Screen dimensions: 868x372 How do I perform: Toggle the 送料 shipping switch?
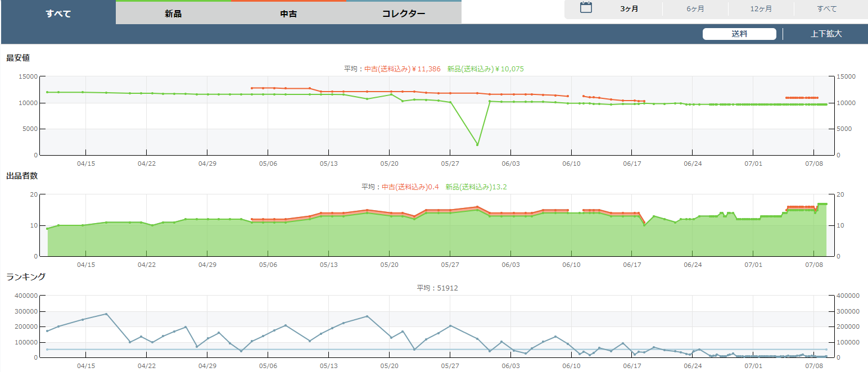[x=739, y=34]
